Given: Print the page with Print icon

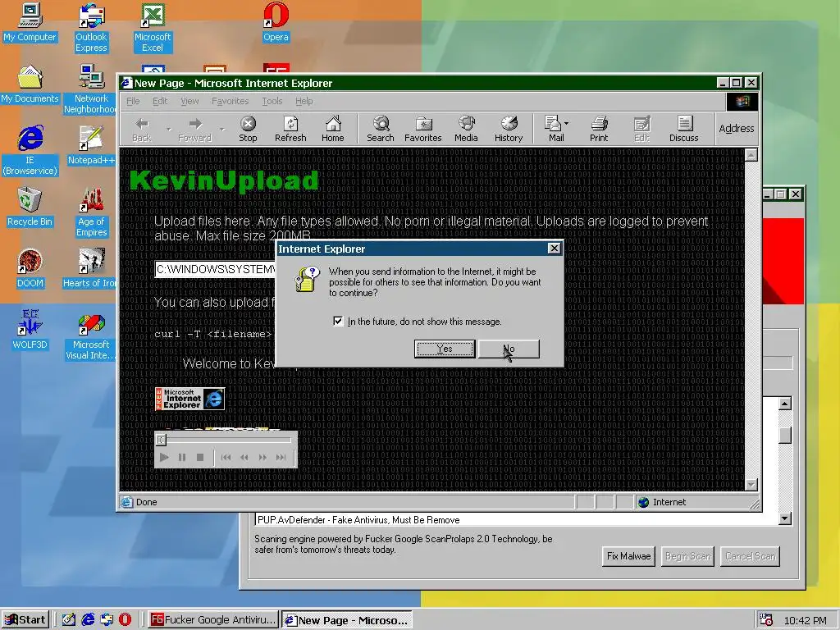Looking at the screenshot, I should point(599,129).
